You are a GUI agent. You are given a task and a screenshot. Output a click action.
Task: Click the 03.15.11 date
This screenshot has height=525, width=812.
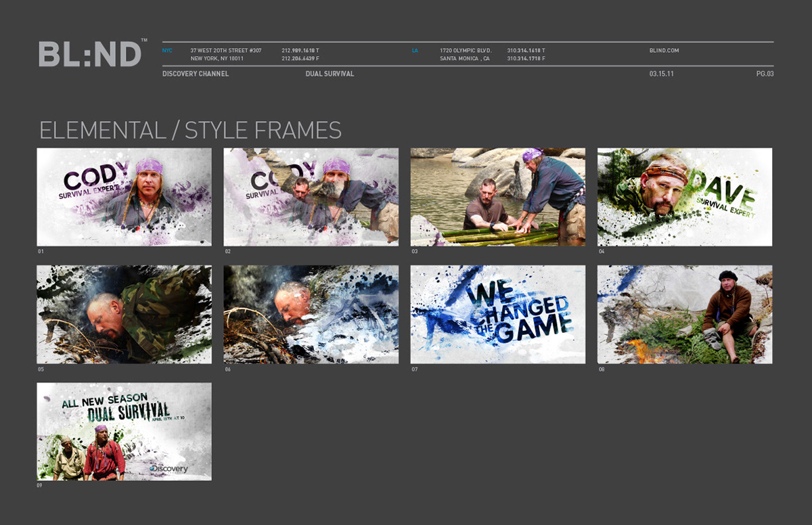(x=661, y=74)
